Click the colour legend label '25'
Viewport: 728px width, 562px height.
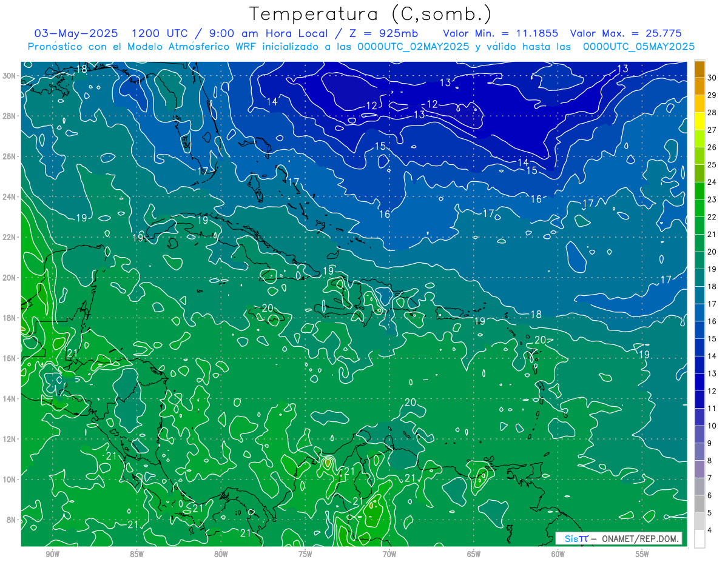tap(712, 164)
